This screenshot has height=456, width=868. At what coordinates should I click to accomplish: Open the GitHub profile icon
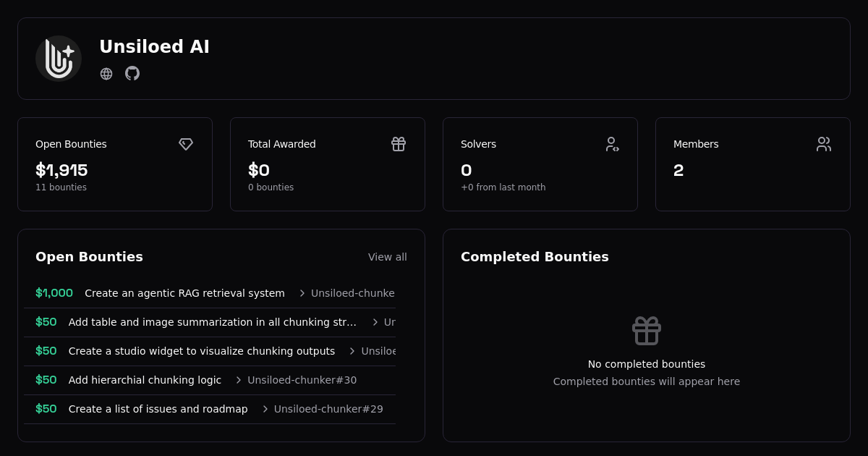(132, 73)
